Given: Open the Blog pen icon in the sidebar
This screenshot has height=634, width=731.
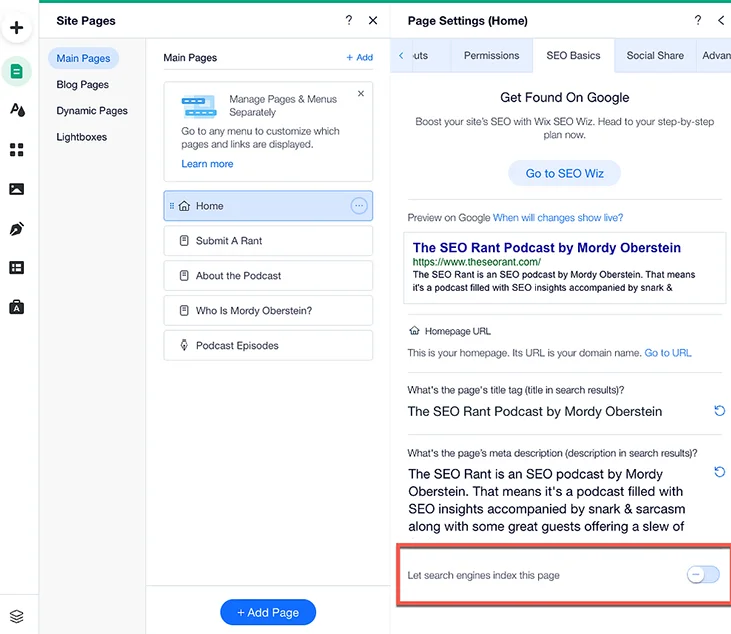Looking at the screenshot, I should [x=17, y=229].
